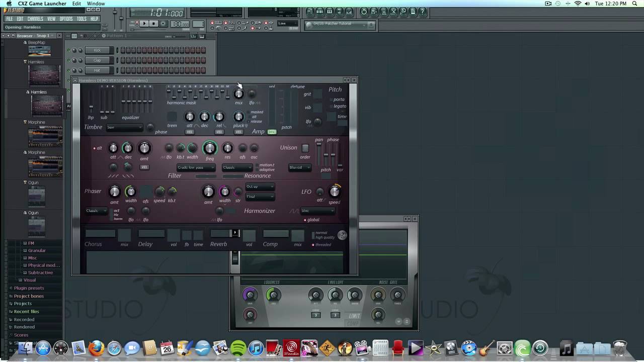The image size is (644, 362).
Task: Click the Record button in transport panel
Action: [x=163, y=24]
